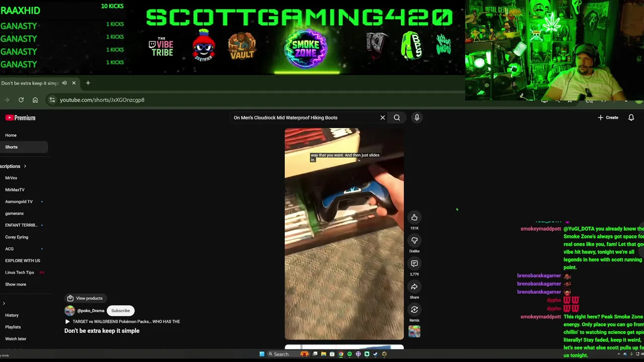The image size is (644, 362).
Task: Open File Explorer from taskbar
Action: (324, 354)
